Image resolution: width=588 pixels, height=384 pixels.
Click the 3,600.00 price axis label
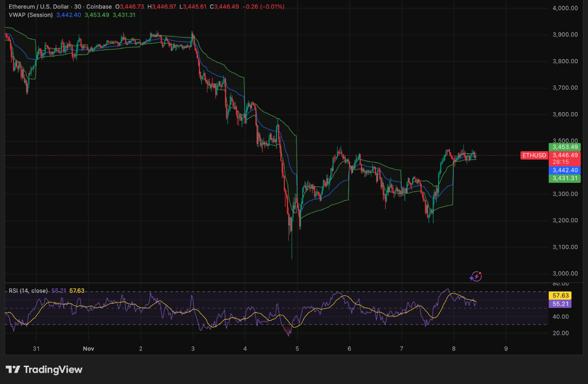pyautogui.click(x=565, y=114)
